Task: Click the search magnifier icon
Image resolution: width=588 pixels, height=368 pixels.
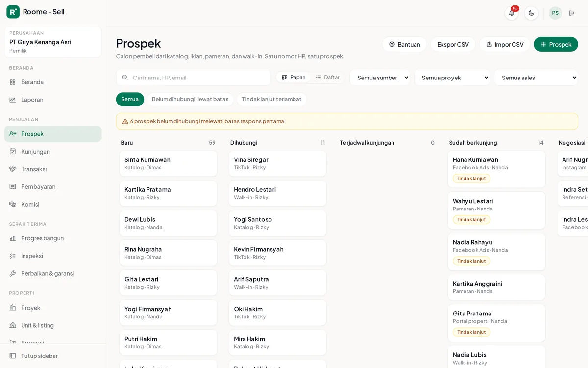Action: (125, 78)
